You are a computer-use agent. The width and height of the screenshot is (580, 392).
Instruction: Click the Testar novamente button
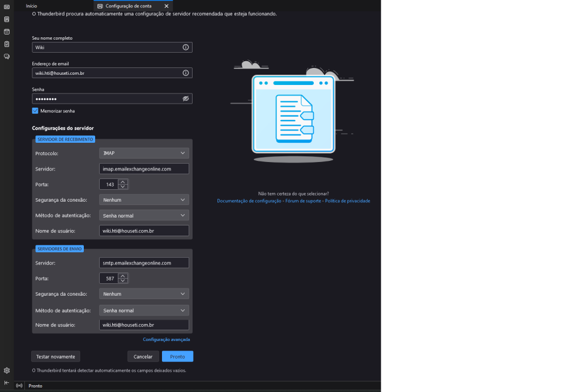click(56, 356)
